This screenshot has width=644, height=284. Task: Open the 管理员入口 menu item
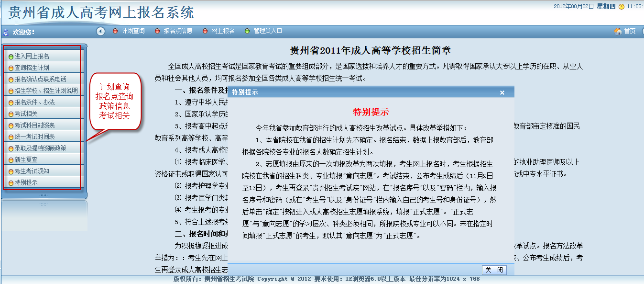coord(268,31)
